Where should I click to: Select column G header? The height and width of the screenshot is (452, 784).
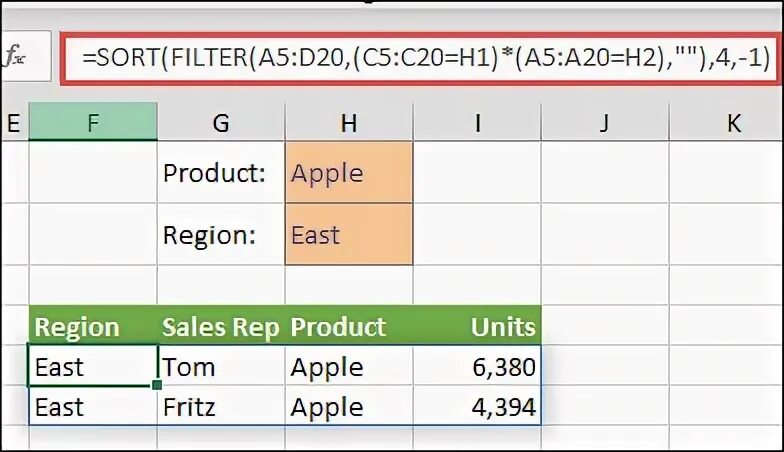pos(221,122)
